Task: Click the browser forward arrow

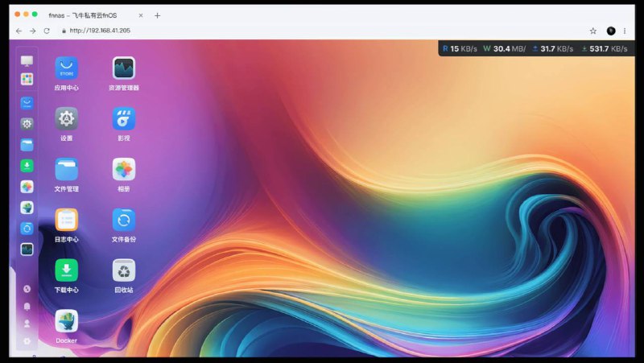Action: pyautogui.click(x=32, y=31)
